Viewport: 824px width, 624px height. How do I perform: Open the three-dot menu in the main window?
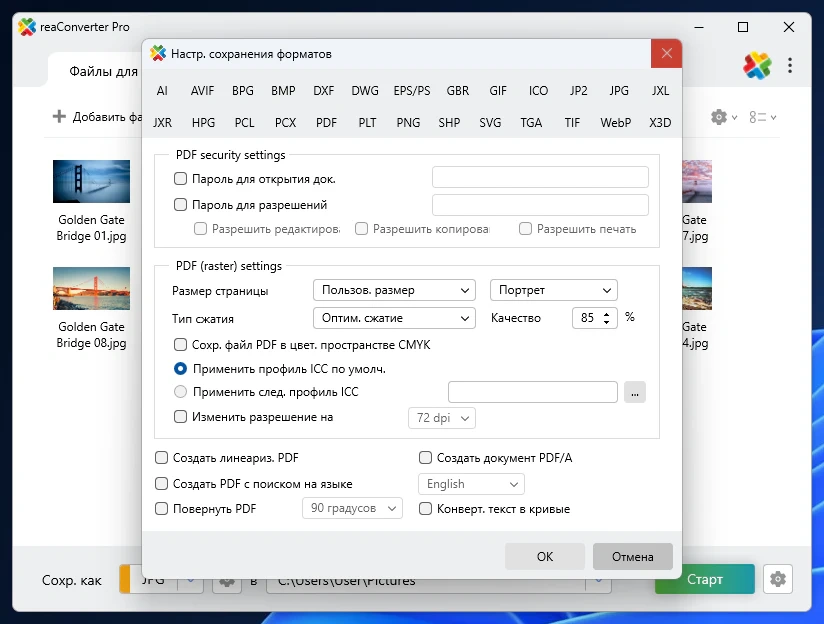[790, 65]
